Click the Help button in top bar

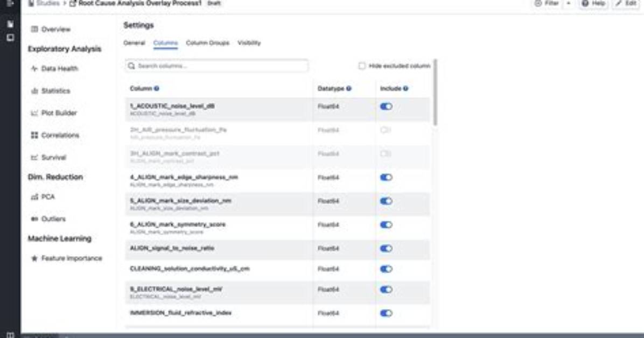[x=593, y=3]
